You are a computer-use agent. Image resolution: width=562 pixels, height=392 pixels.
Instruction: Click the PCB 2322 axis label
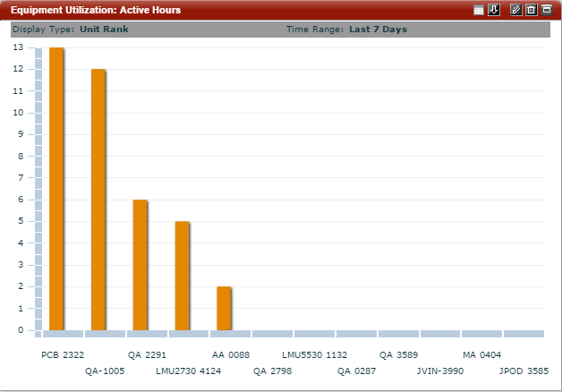pyautogui.click(x=63, y=355)
